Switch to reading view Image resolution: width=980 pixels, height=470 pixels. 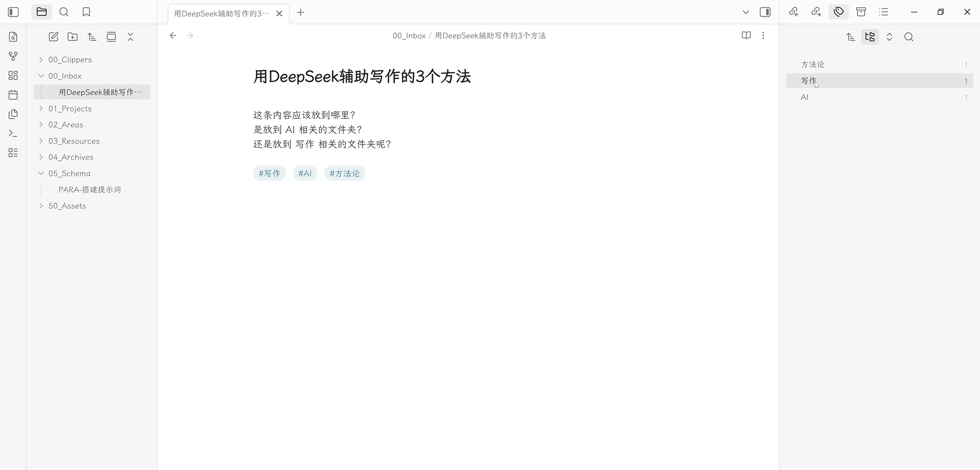[746, 36]
